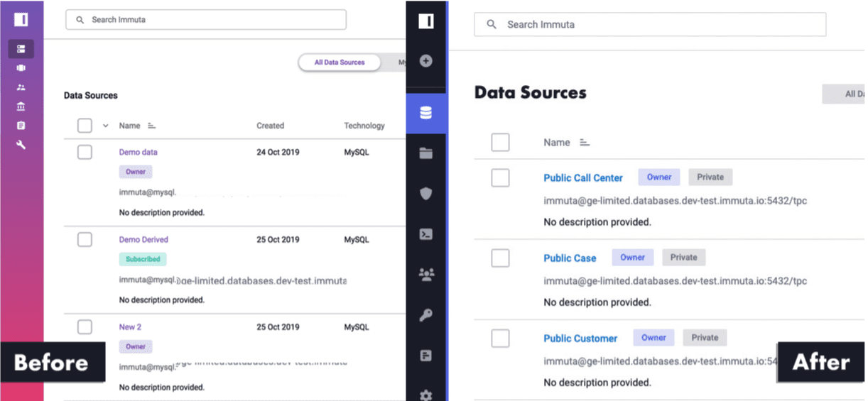Open the wrench admin icon in Before sidebar
The width and height of the screenshot is (868, 401).
pyautogui.click(x=21, y=145)
